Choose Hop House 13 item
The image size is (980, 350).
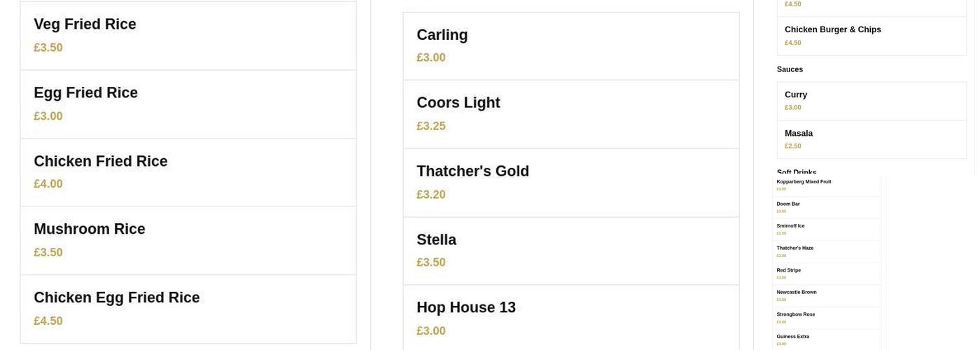pos(570,318)
